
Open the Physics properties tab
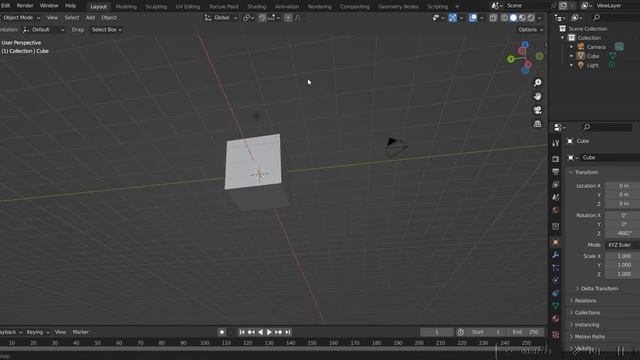point(556,280)
